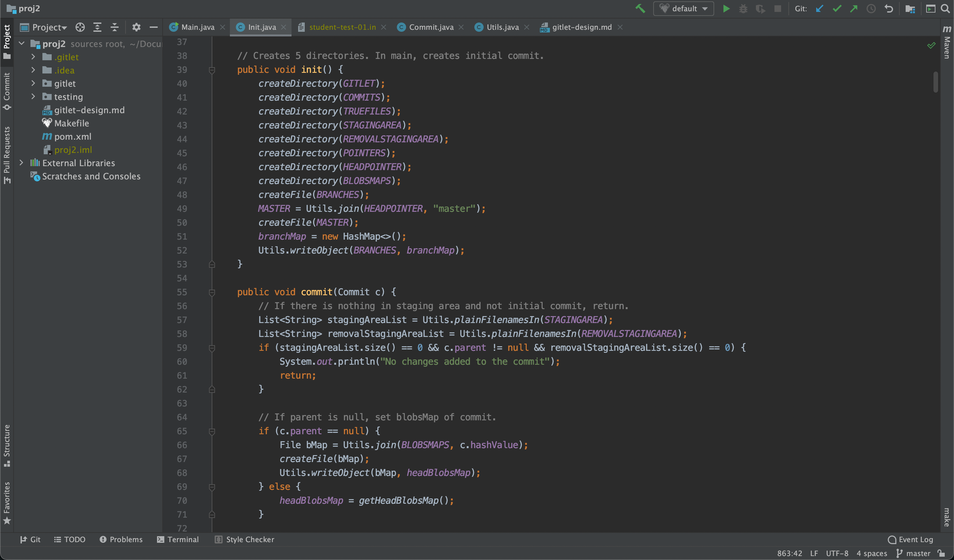Expand the gitlet folder

(33, 83)
